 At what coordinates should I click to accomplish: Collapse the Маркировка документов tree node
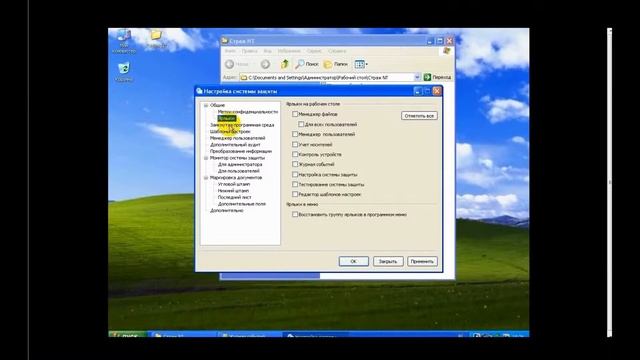point(206,178)
